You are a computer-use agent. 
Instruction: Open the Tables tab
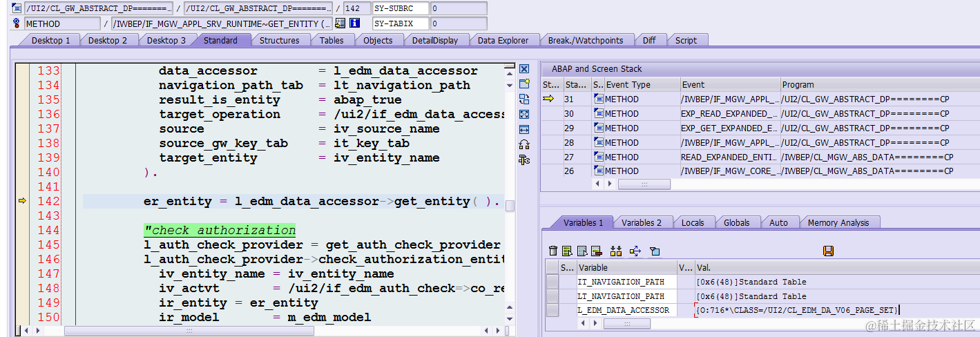click(x=332, y=40)
